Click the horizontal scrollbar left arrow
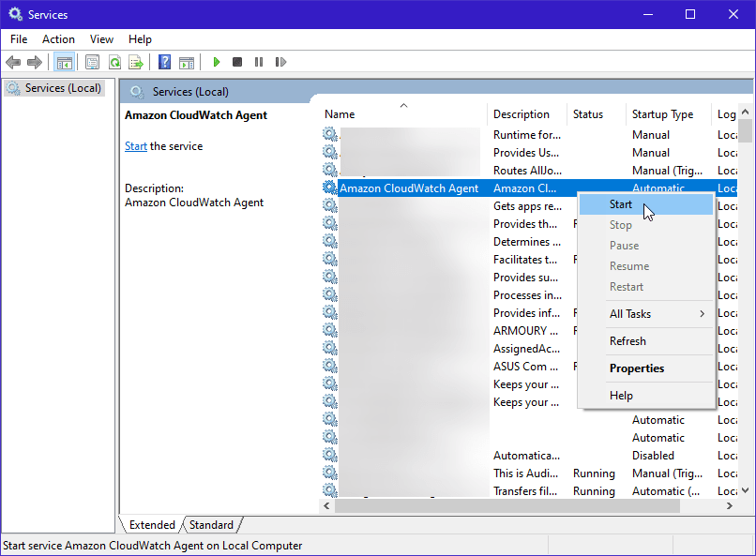Screen dimensions: 756x556 click(x=327, y=506)
